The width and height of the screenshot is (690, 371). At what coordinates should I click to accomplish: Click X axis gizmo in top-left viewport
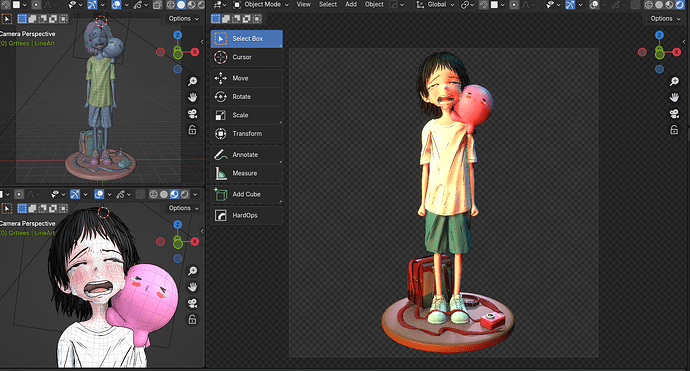[x=195, y=52]
